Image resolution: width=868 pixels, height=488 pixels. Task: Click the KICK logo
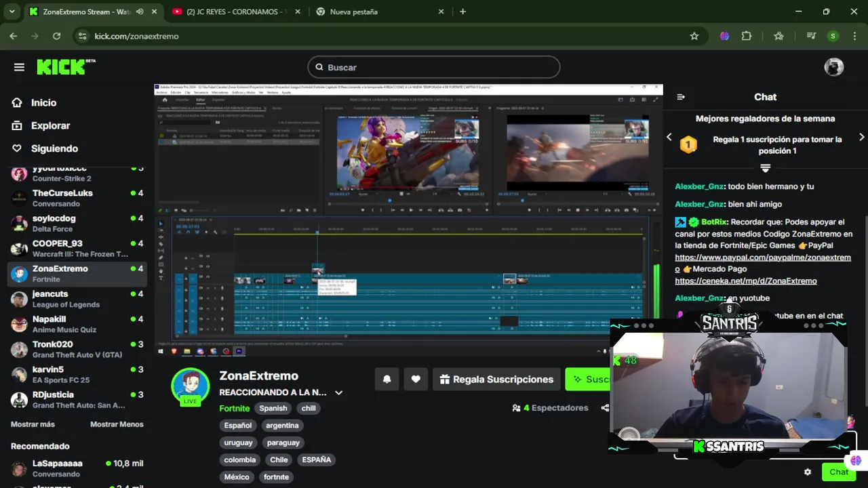[66, 66]
